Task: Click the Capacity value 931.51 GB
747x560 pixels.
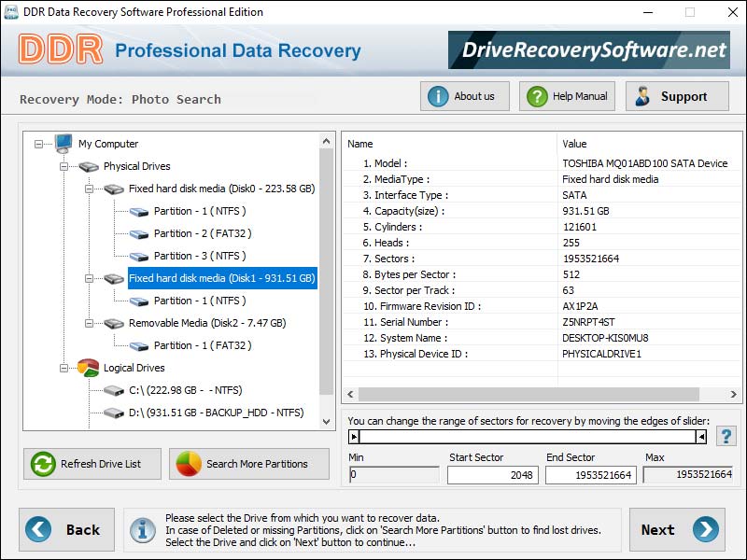Action: (x=585, y=211)
